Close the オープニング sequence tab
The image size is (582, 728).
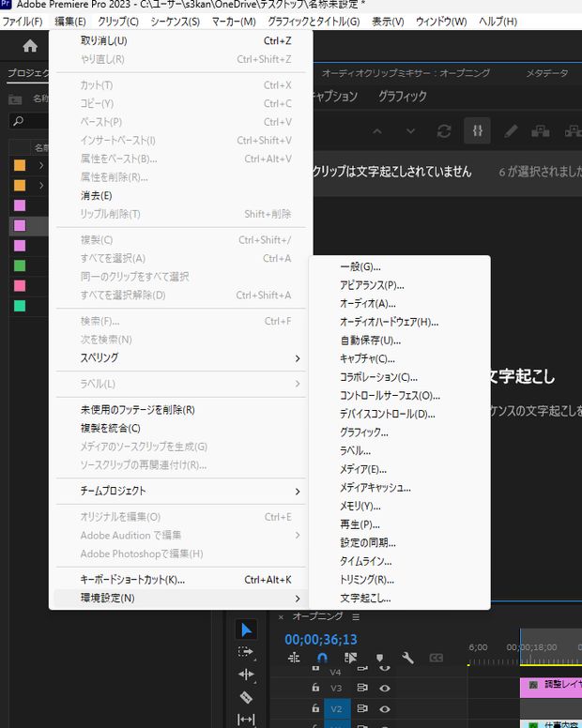(x=281, y=617)
